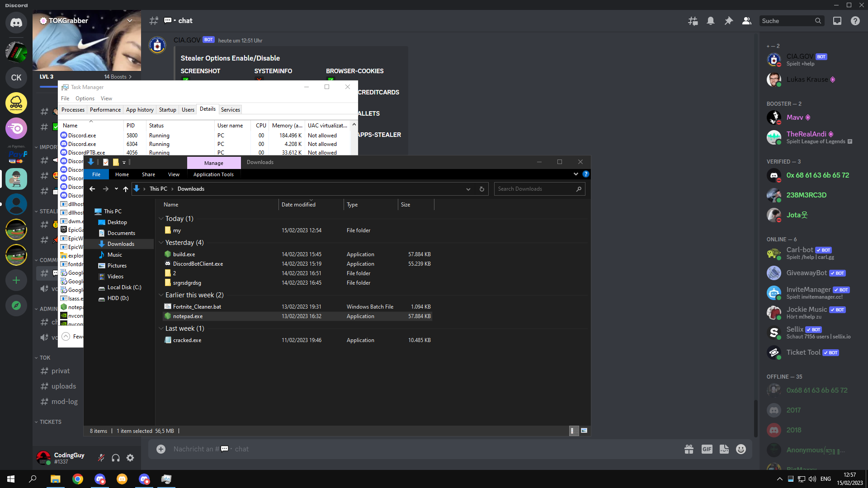868x488 pixels.
Task: Open the Nitro gift picker
Action: pyautogui.click(x=689, y=449)
